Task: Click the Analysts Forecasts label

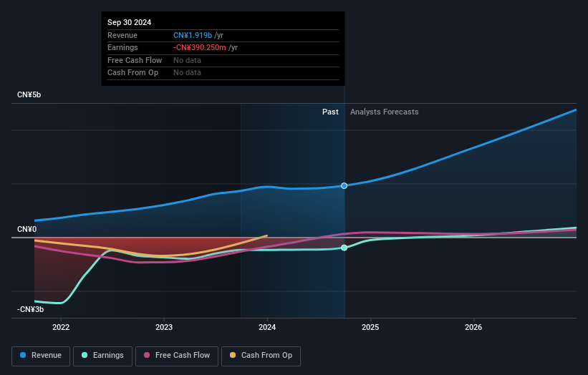Action: pyautogui.click(x=385, y=112)
